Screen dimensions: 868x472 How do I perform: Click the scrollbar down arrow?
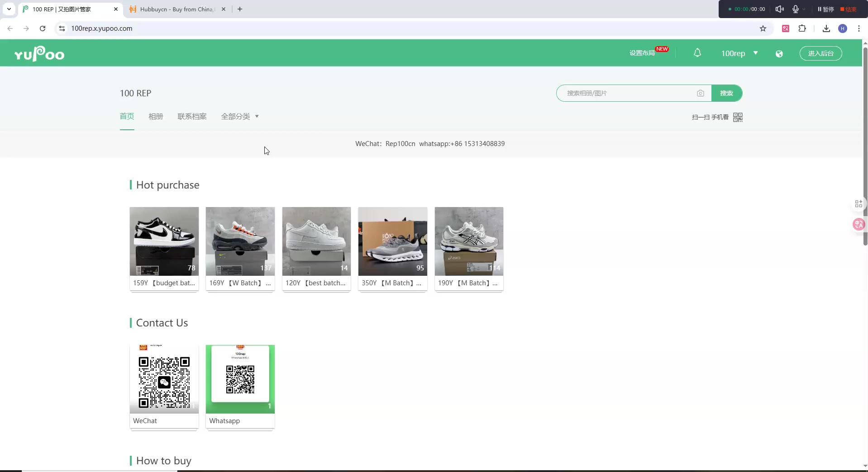pos(865,466)
